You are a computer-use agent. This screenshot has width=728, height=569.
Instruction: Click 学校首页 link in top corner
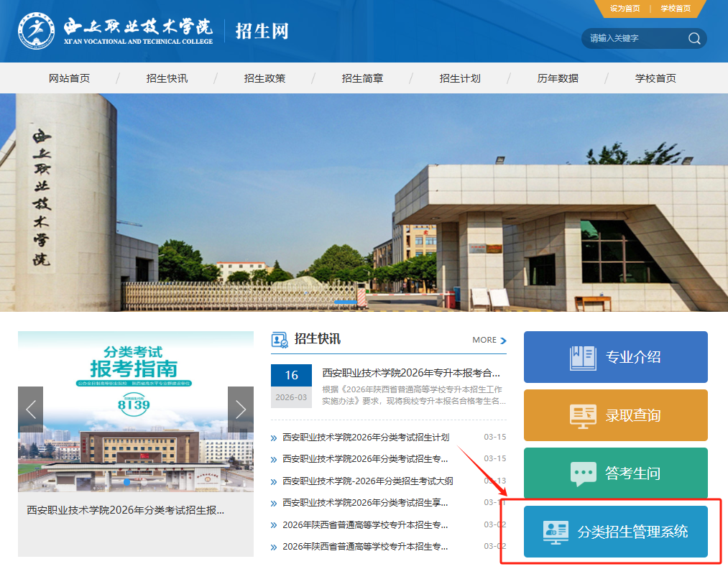(676, 9)
